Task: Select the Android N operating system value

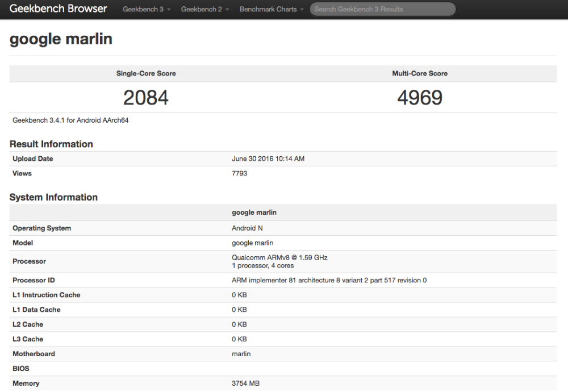Action: pyautogui.click(x=247, y=228)
